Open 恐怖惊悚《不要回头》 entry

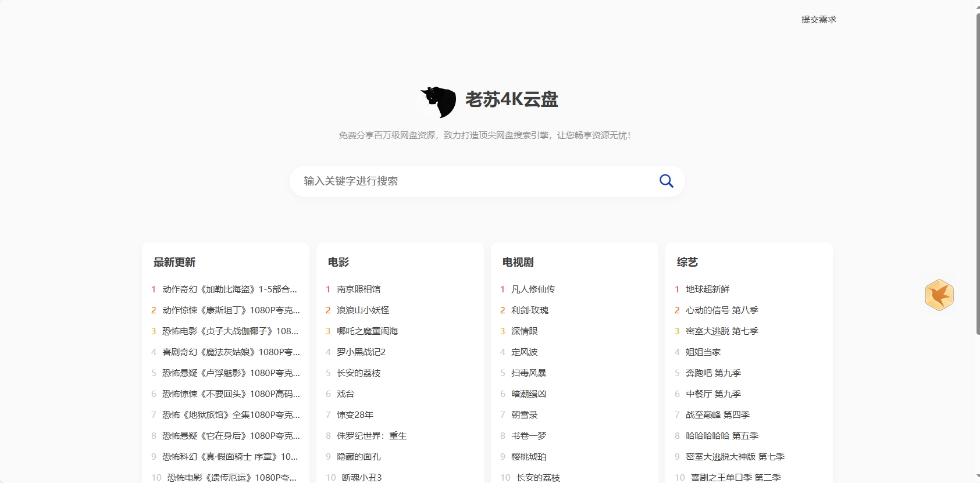[231, 393]
